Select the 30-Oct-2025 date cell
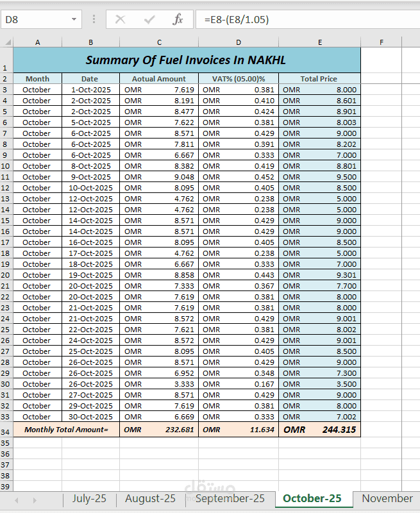 [x=90, y=417]
